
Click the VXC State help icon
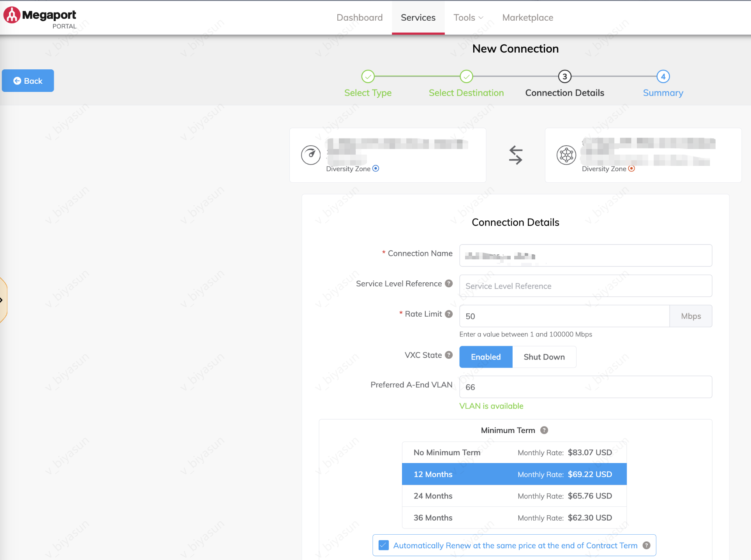click(449, 355)
